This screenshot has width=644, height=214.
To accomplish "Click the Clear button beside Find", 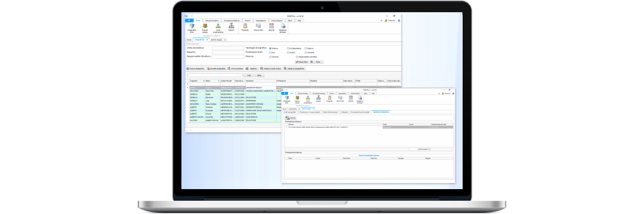I will tap(259, 75).
